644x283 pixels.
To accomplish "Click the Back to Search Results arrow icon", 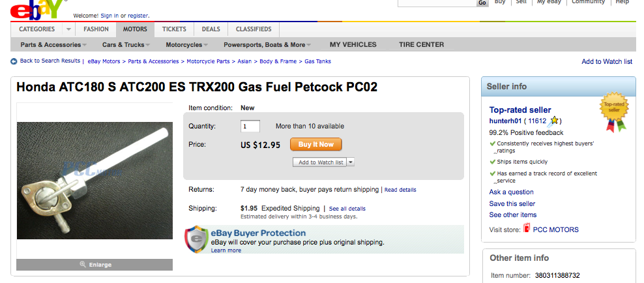I will [x=14, y=61].
